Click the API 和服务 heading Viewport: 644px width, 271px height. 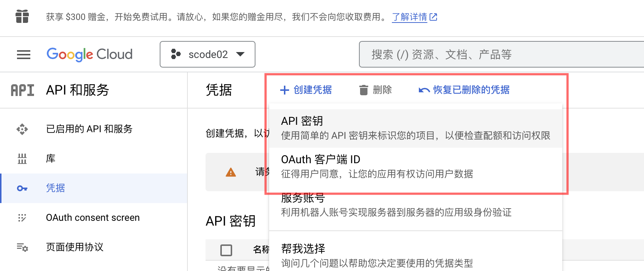(78, 90)
